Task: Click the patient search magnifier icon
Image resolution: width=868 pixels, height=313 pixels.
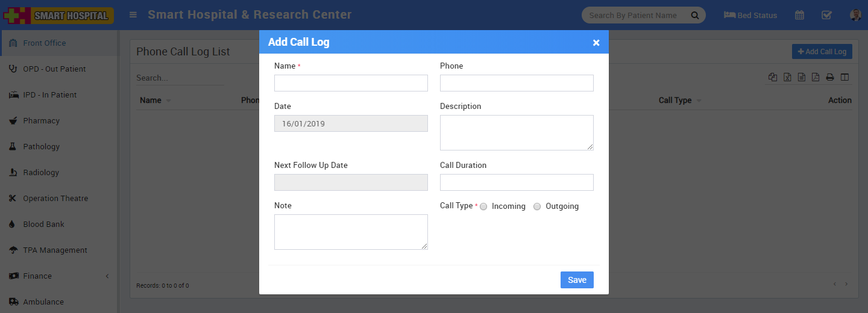Action: 694,15
